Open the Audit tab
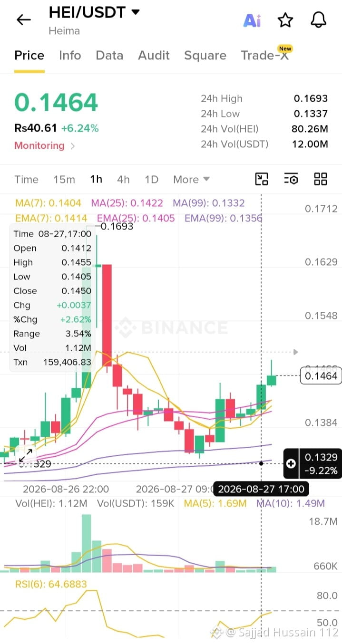The image size is (342, 644). pyautogui.click(x=154, y=56)
